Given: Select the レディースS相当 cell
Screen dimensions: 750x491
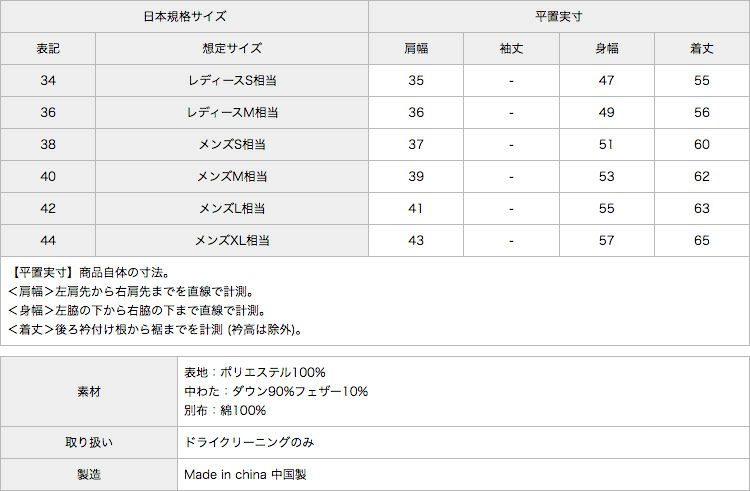Looking at the screenshot, I should (x=232, y=81).
